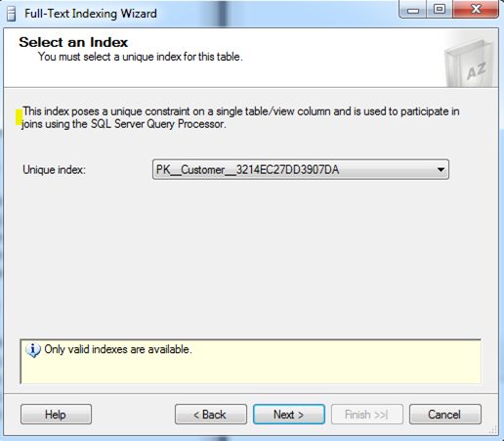504x441 pixels.
Task: Click the resize grip at window corner
Action: [492, 430]
